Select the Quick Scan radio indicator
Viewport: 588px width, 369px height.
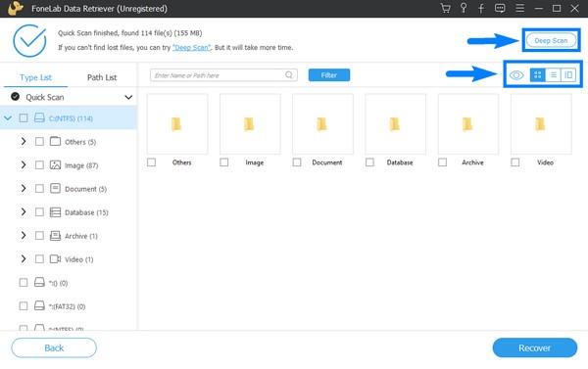pos(15,97)
